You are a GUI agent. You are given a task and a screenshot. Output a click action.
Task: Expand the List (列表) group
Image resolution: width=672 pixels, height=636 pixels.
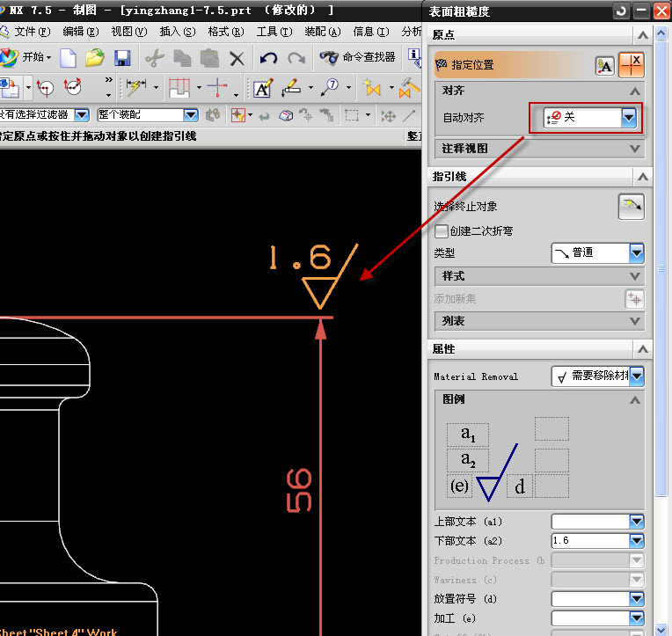[635, 321]
